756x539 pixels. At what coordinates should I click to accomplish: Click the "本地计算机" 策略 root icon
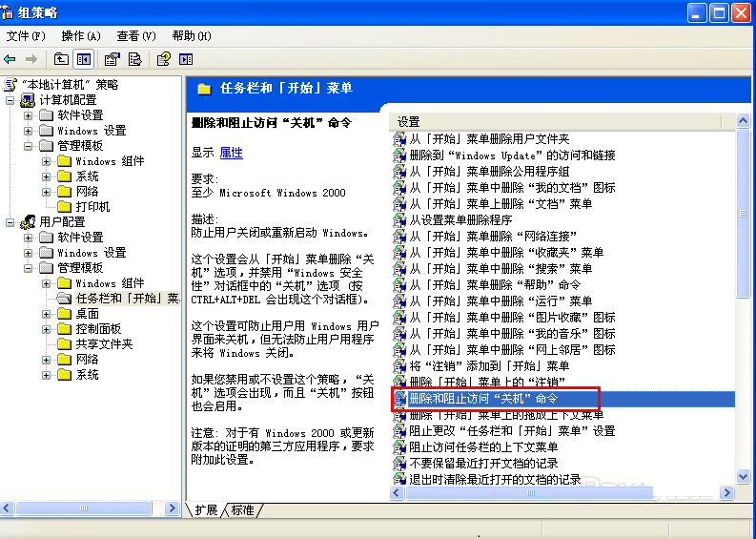point(10,85)
